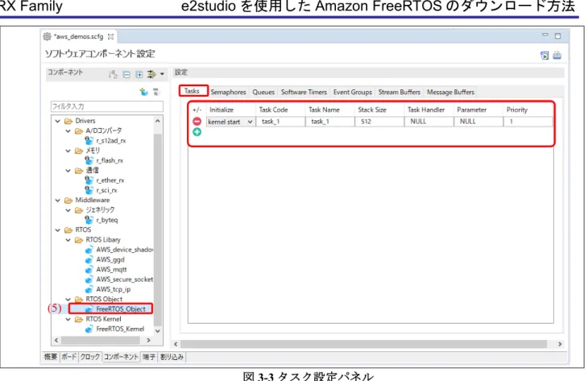Screen dimensions: 588x381
Task: Collapse the ジェネリック folder
Action: (68, 210)
